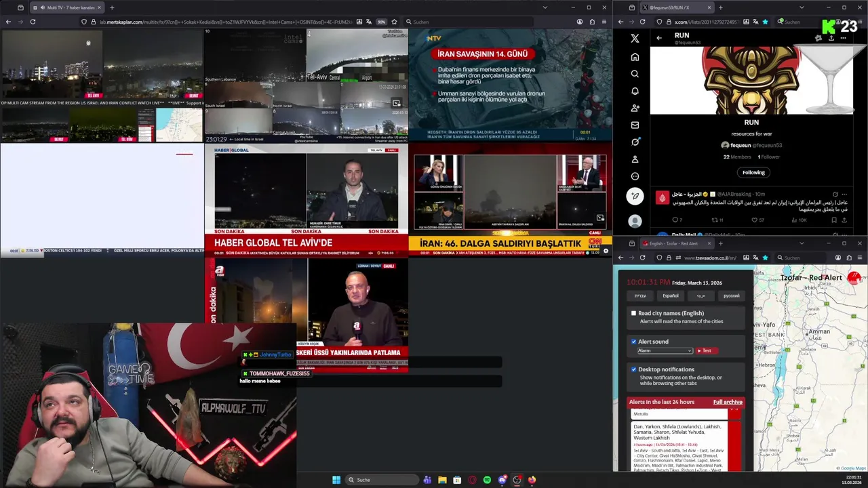The image size is (868, 488).
Task: Switch Tzofar language to русский
Action: click(731, 296)
